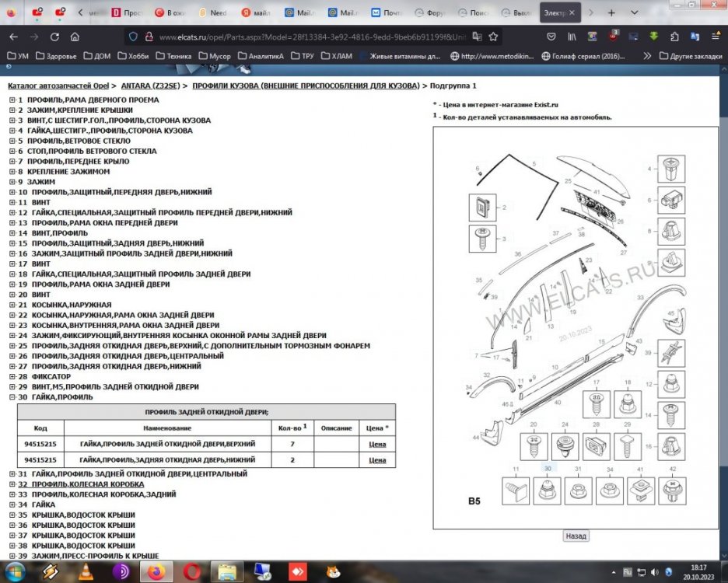Open the Windows Start menu
This screenshot has width=728, height=583.
pos(16,573)
